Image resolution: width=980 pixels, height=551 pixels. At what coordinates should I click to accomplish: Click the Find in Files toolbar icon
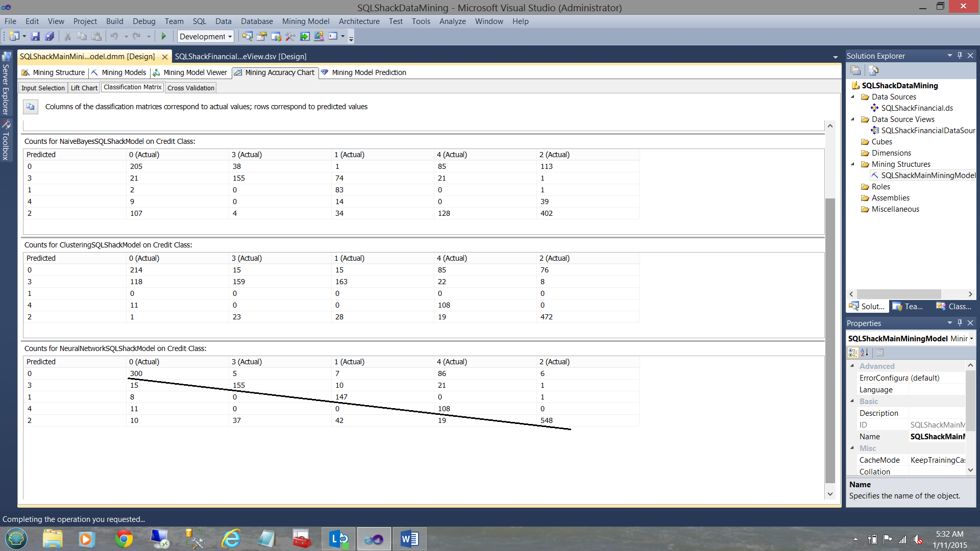[x=247, y=36]
